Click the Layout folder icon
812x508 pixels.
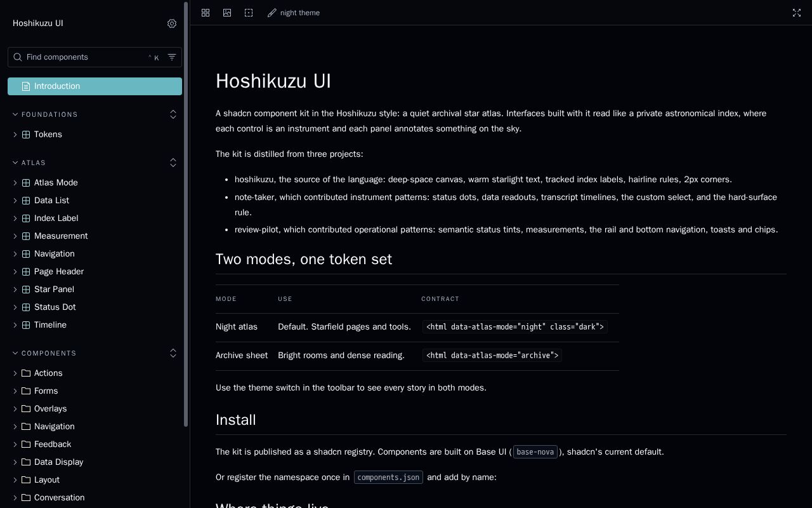coord(26,480)
